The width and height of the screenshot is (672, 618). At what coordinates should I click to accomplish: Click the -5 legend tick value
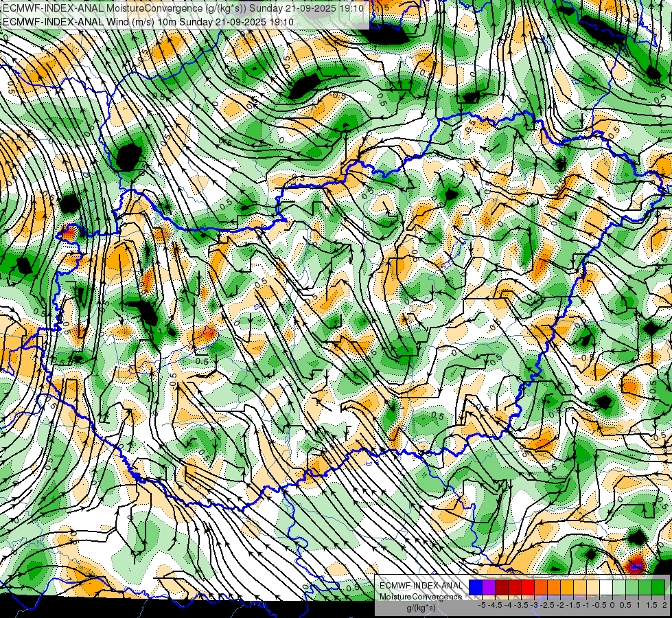click(x=482, y=605)
